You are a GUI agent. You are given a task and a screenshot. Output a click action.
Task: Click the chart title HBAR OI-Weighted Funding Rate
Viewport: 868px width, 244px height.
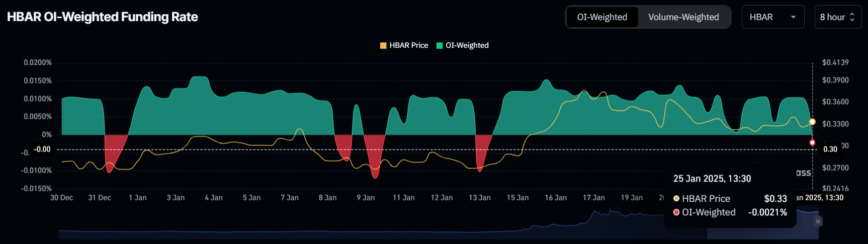click(x=103, y=17)
